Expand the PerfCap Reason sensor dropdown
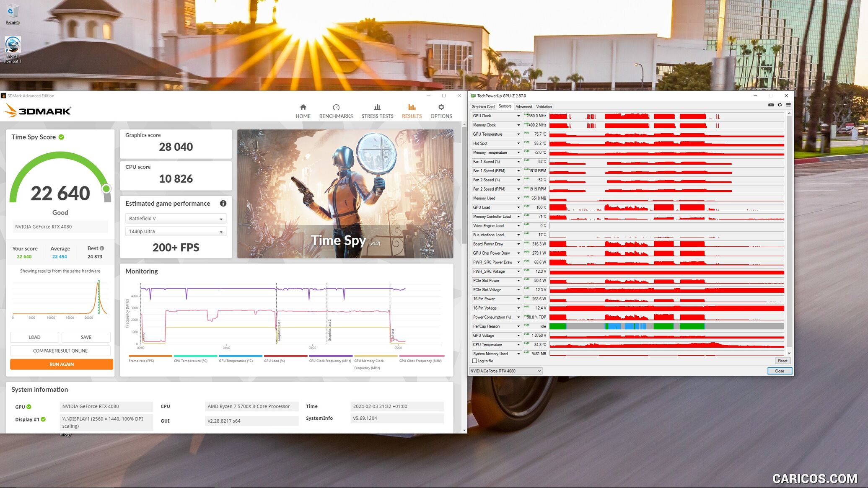 click(518, 326)
